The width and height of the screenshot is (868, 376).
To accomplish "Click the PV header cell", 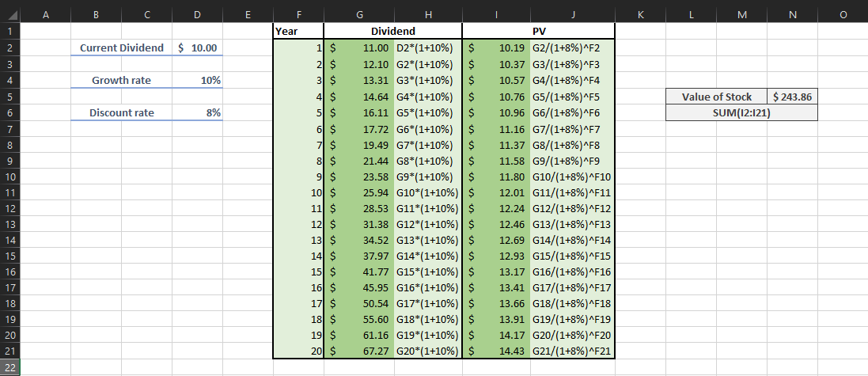I will coord(538,31).
